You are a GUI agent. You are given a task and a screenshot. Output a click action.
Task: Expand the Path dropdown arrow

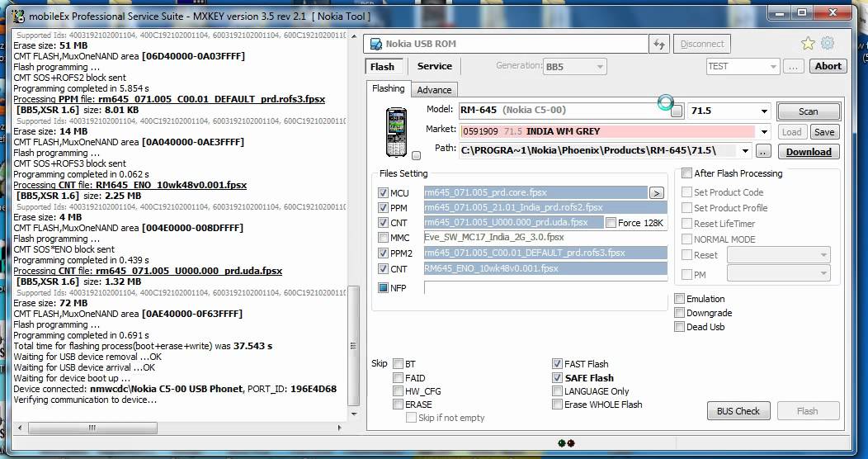[x=746, y=150]
